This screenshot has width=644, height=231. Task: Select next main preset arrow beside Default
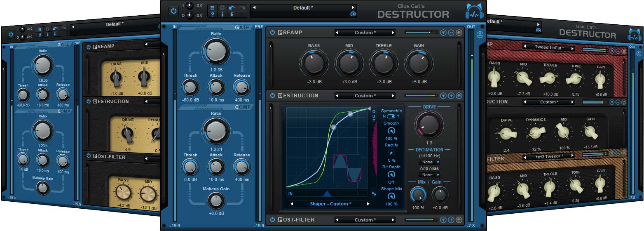pos(353,8)
